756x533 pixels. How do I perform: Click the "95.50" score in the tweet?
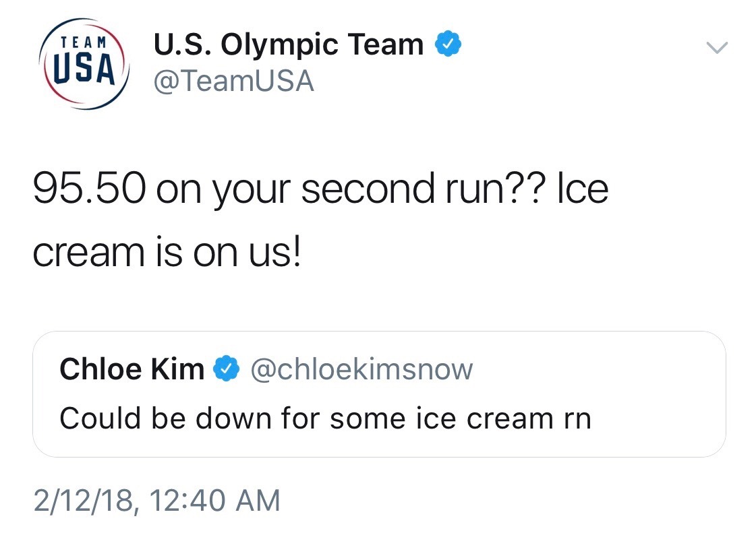[x=88, y=191]
